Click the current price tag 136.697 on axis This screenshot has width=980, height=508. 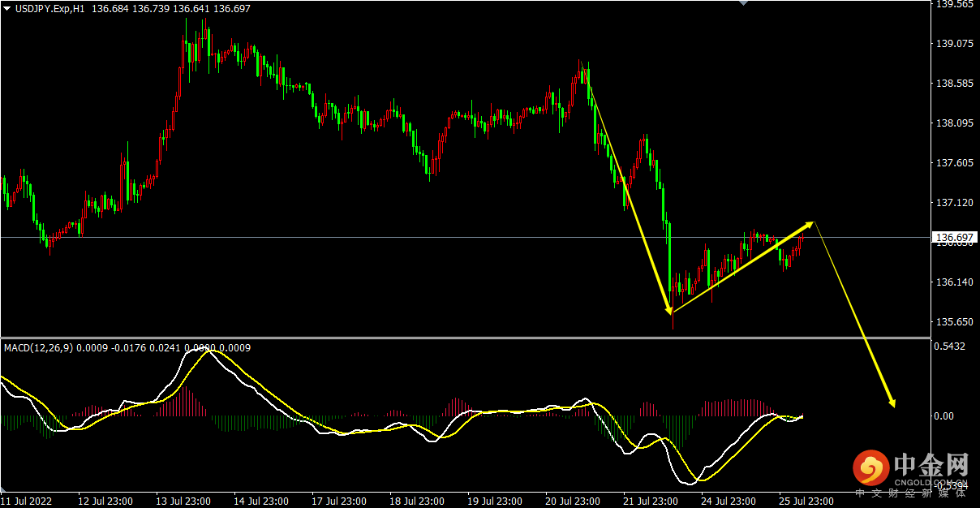click(x=954, y=238)
